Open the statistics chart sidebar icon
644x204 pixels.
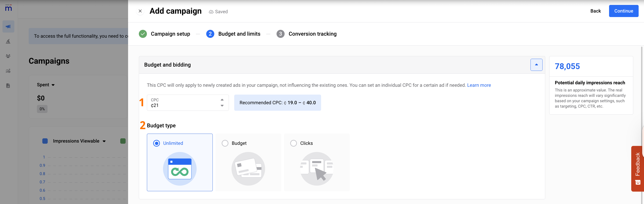(x=8, y=71)
